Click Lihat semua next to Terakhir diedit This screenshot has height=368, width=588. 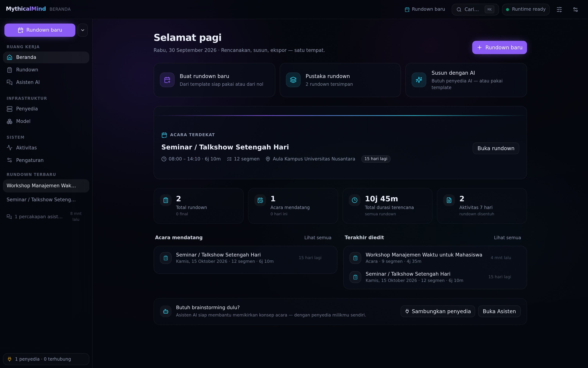pos(507,238)
